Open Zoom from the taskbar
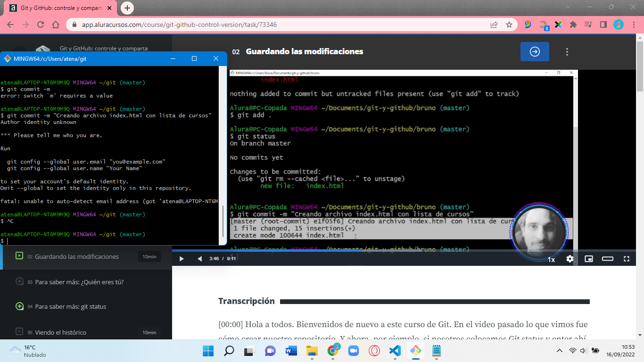This screenshot has width=644, height=362. click(x=354, y=351)
